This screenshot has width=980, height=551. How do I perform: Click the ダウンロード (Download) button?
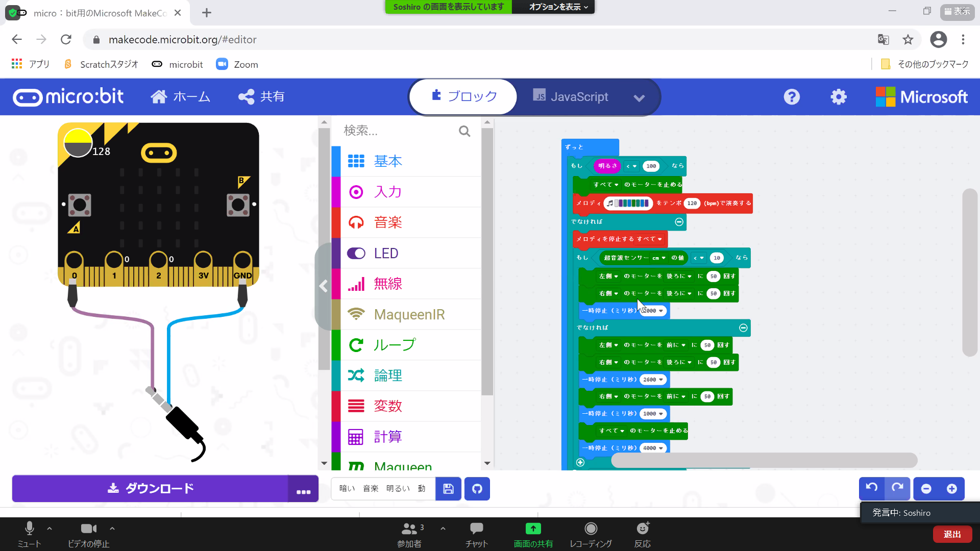click(x=151, y=489)
